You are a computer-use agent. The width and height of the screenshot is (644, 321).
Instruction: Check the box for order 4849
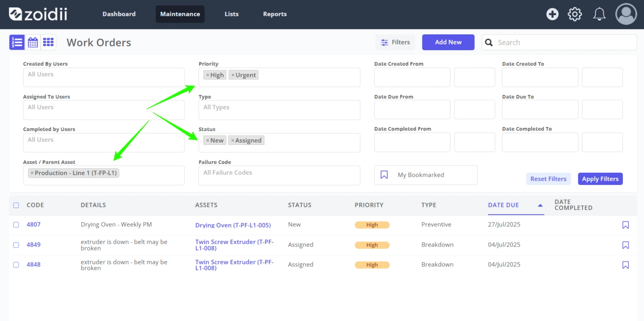point(16,245)
